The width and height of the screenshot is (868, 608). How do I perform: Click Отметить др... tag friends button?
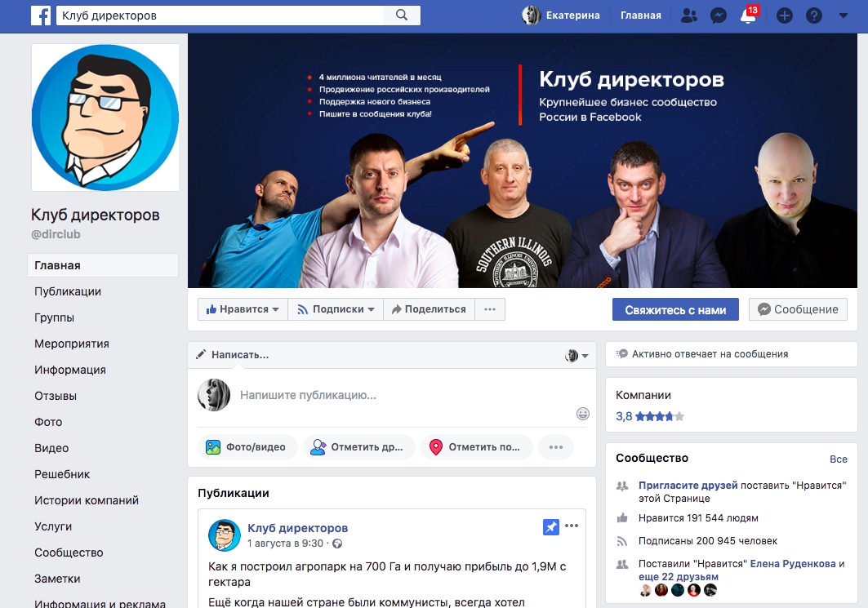coord(358,447)
